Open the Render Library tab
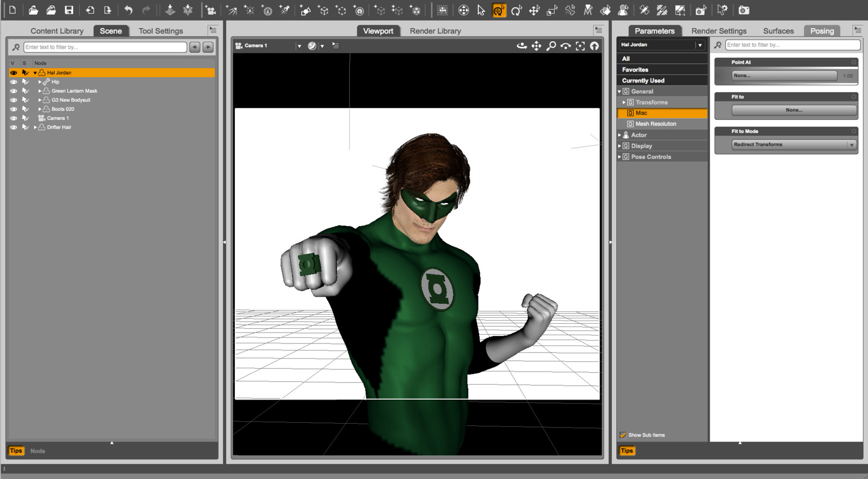The width and height of the screenshot is (868, 479). pyautogui.click(x=436, y=31)
